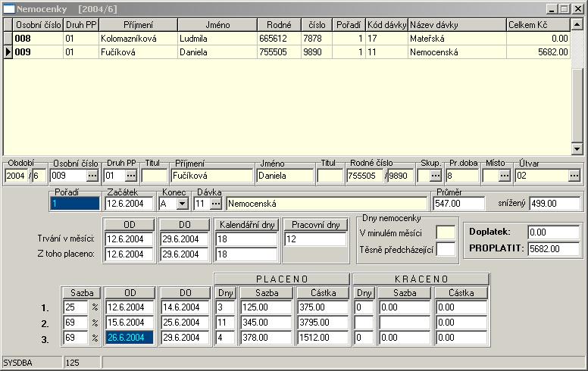Click the Kalendářní dny header button
The image size is (588, 371).
point(247,225)
